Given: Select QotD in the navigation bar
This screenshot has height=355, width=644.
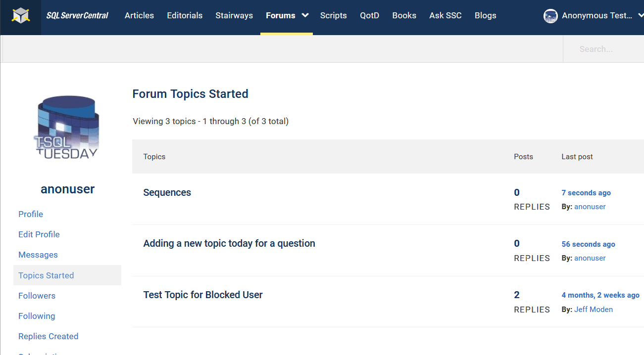Looking at the screenshot, I should coord(369,16).
